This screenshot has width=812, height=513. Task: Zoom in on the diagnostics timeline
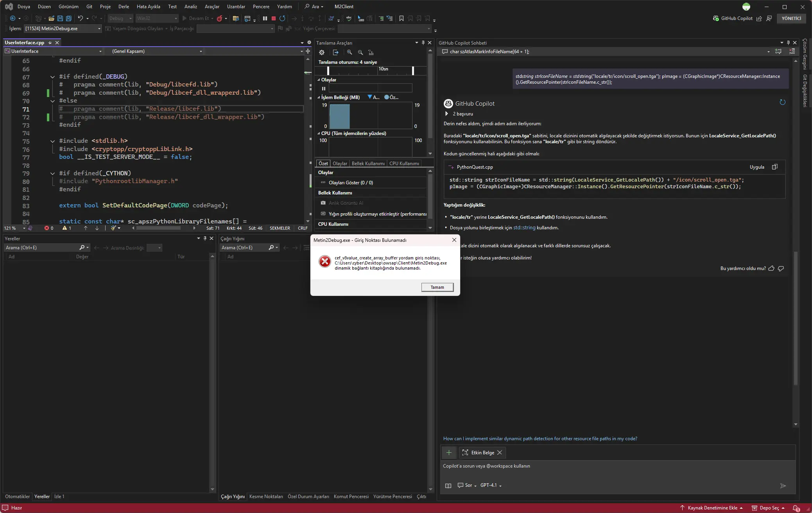[350, 52]
